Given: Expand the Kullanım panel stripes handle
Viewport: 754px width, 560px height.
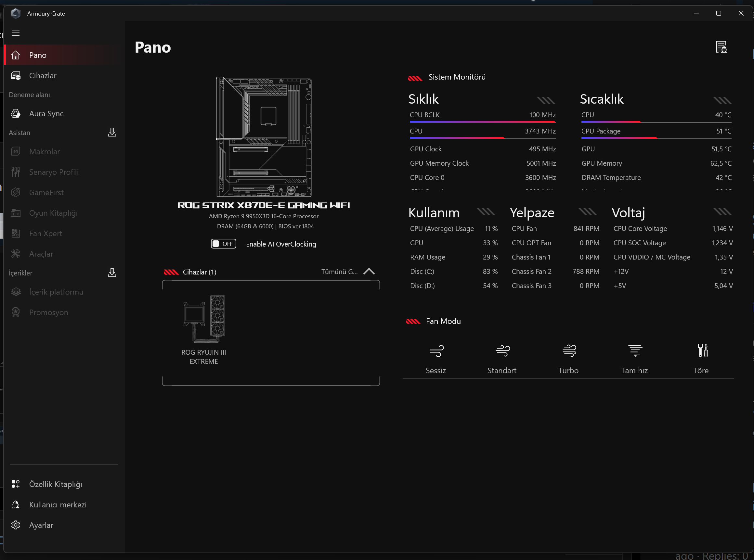Looking at the screenshot, I should [x=486, y=212].
